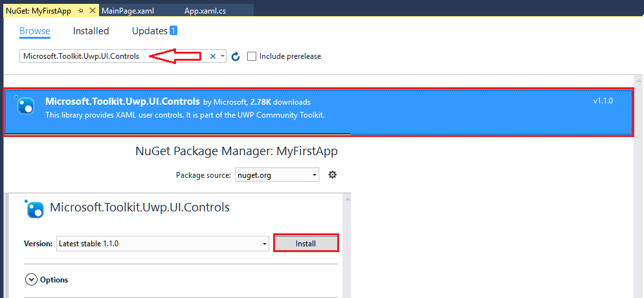Click the refresh icon beside the search box
Viewport: 644px width, 298px height.
[x=236, y=57]
